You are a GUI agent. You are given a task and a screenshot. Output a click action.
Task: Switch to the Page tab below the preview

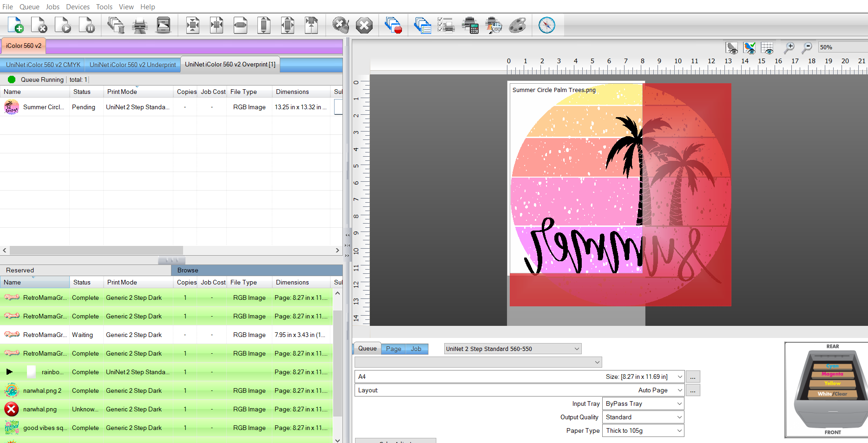click(x=393, y=349)
